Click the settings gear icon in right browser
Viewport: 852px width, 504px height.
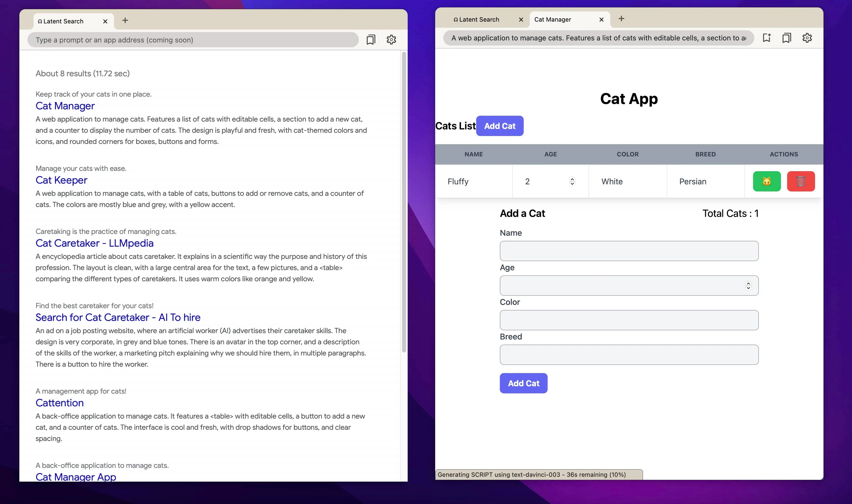point(807,38)
